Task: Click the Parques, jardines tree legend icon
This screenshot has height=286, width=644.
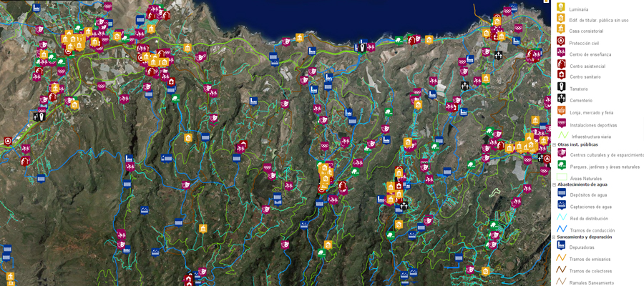Action: [x=561, y=165]
